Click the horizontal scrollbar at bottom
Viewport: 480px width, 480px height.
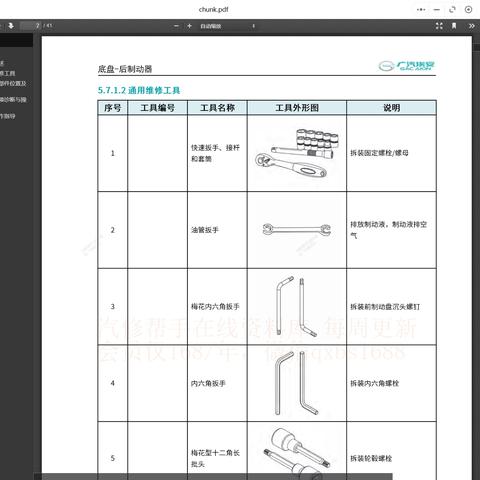coord(213,477)
